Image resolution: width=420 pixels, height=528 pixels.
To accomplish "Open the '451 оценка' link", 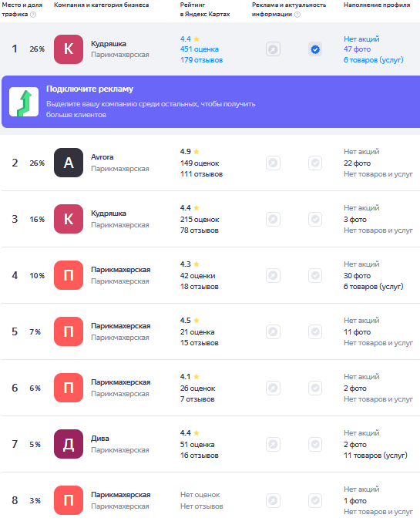I will pos(200,49).
